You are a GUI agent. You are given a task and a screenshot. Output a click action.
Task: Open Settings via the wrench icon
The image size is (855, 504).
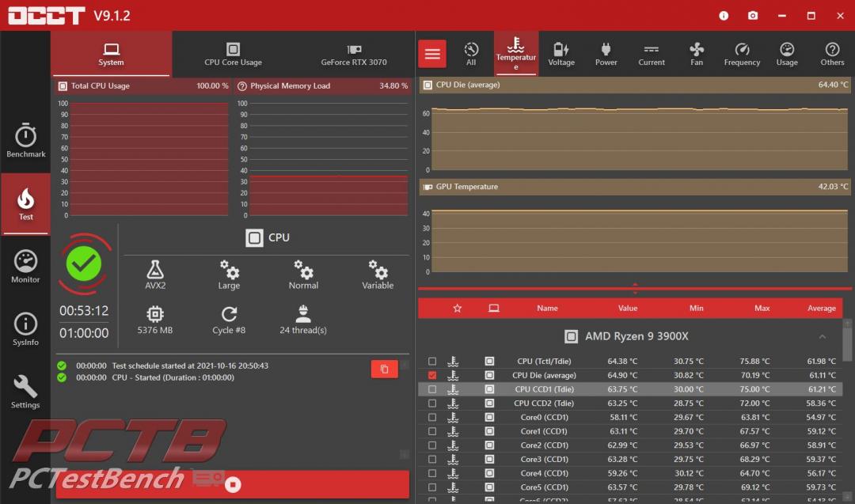[x=25, y=392]
